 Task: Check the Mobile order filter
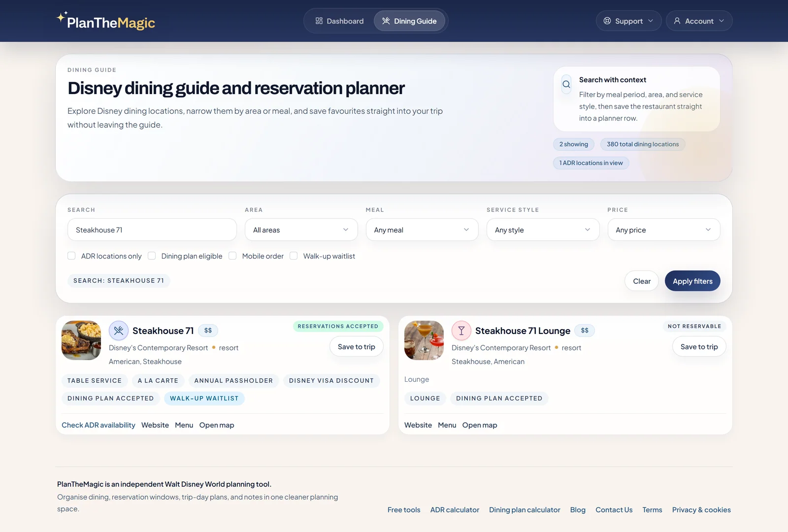[x=232, y=256]
